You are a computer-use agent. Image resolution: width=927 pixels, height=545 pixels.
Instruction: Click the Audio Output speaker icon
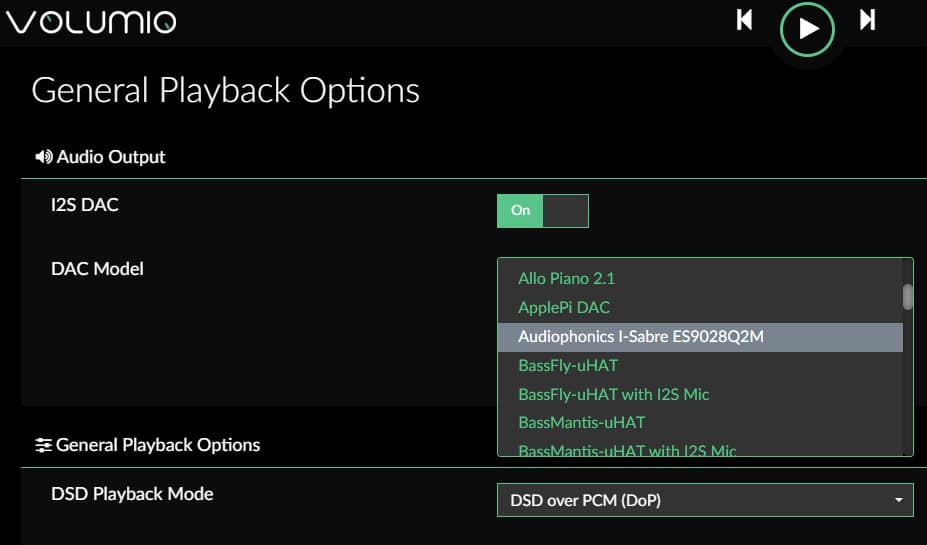click(x=44, y=157)
